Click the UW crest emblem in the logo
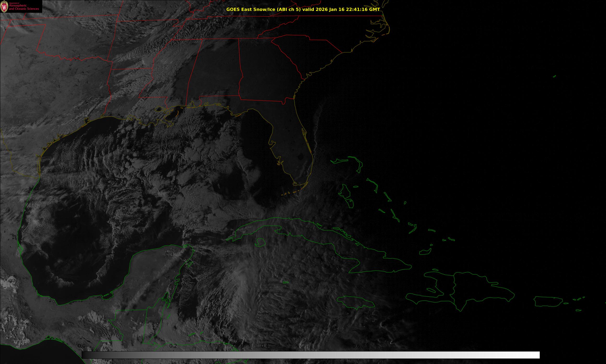Screen dimensions: 606x364 [4, 7]
